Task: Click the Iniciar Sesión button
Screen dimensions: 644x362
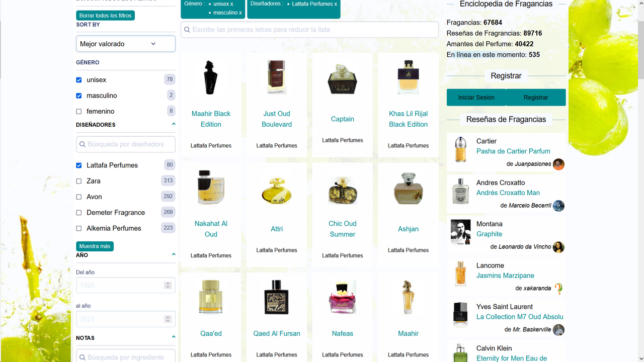Action: pos(476,98)
